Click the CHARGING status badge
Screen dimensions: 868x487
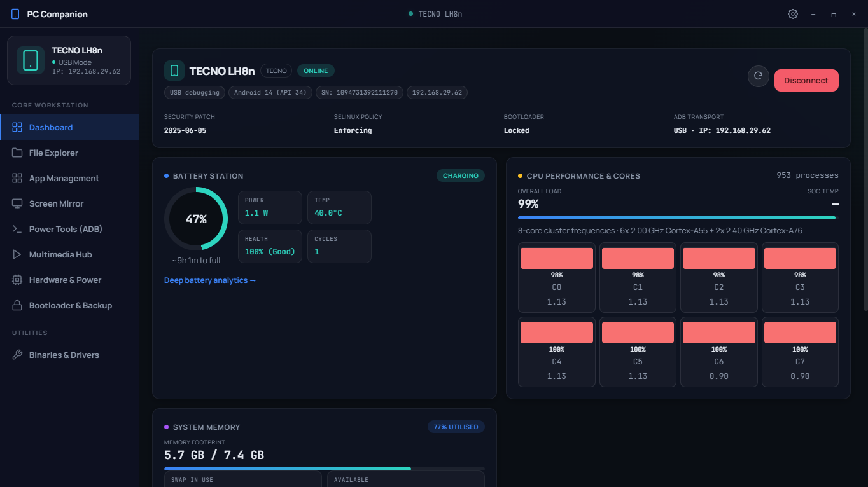pyautogui.click(x=461, y=175)
